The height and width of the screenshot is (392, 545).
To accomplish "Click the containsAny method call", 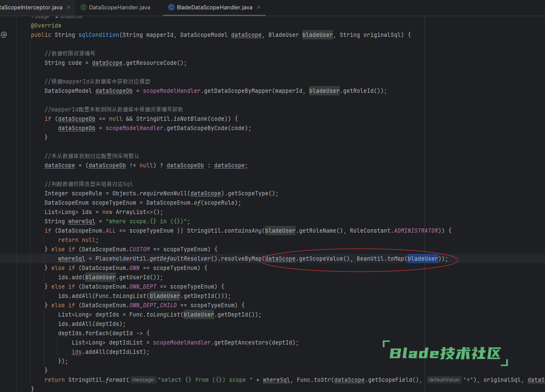I will click(x=243, y=231).
